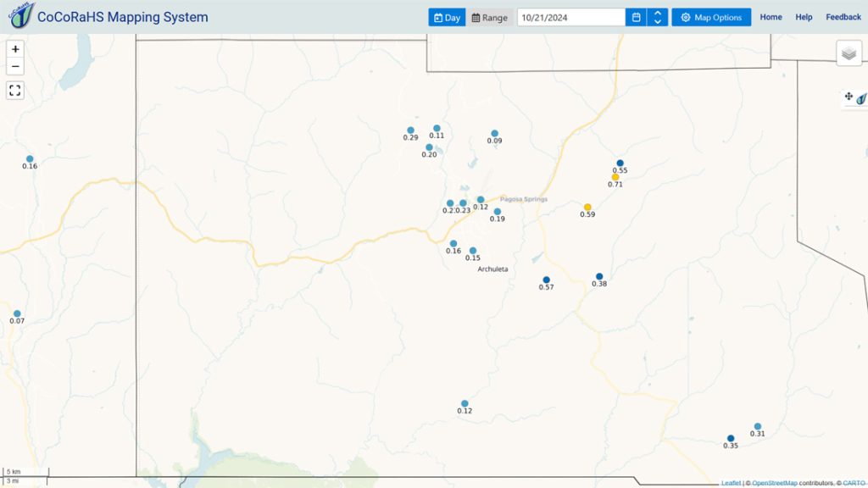The height and width of the screenshot is (488, 868).
Task: Step the date using the down arrow
Action: pos(658,21)
